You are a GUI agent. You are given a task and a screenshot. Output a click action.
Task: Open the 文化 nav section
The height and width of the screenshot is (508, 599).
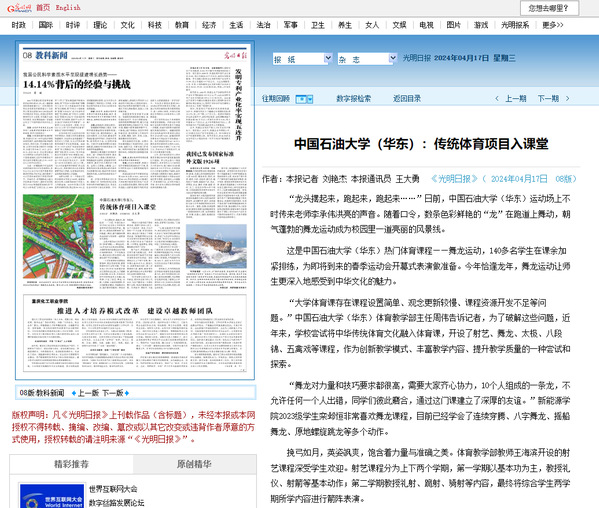(127, 25)
